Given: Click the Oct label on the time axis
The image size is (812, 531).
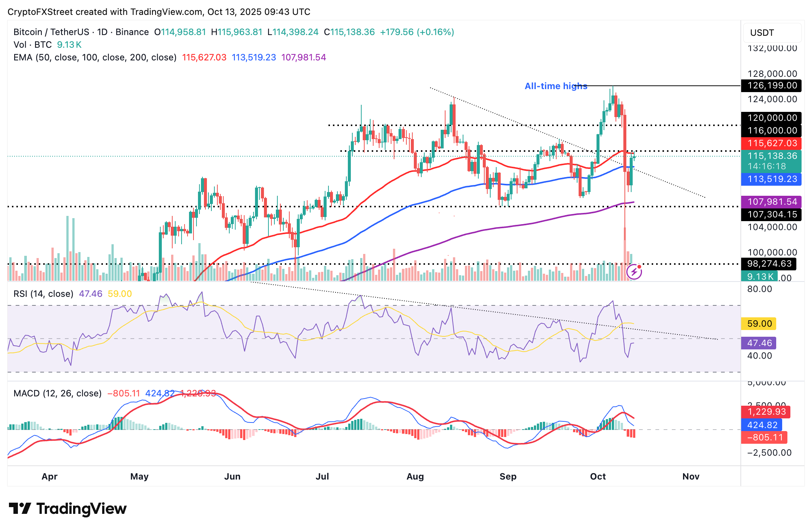Looking at the screenshot, I should pos(598,477).
